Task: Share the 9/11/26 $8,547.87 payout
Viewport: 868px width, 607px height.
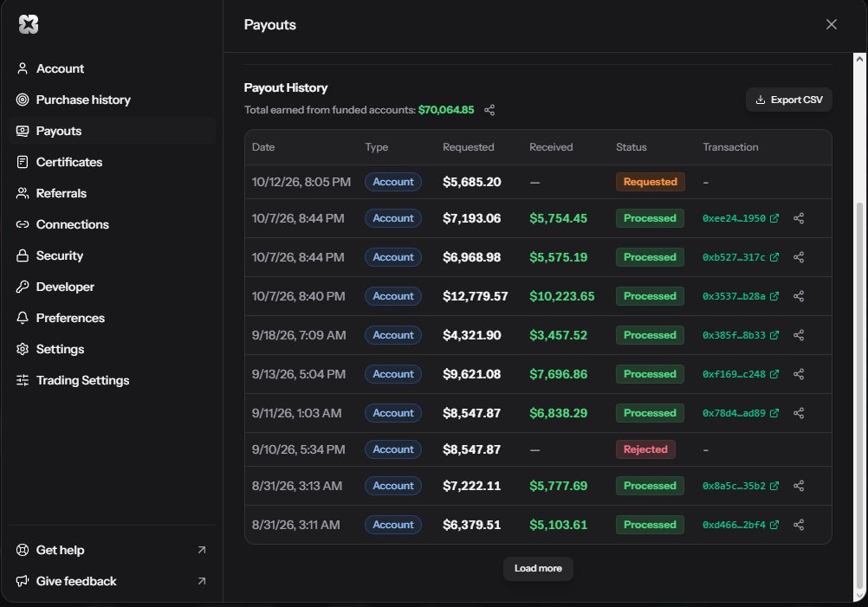Action: [x=799, y=413]
